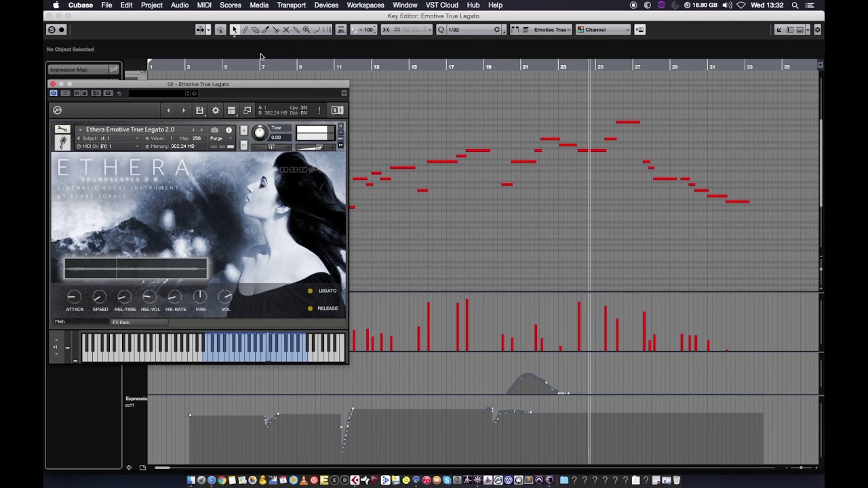Open the Quantize 1/32 dropdown
Image resolution: width=868 pixels, height=488 pixels.
pyautogui.click(x=471, y=30)
